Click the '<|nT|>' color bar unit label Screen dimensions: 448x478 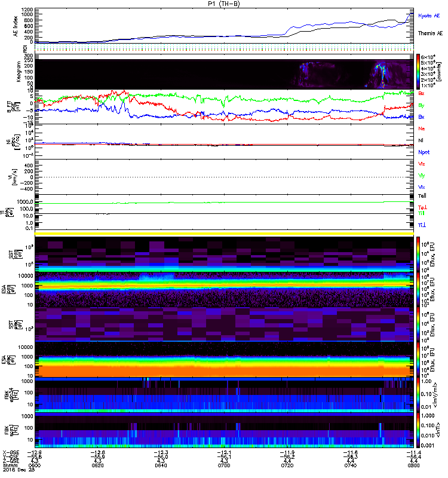439,430
